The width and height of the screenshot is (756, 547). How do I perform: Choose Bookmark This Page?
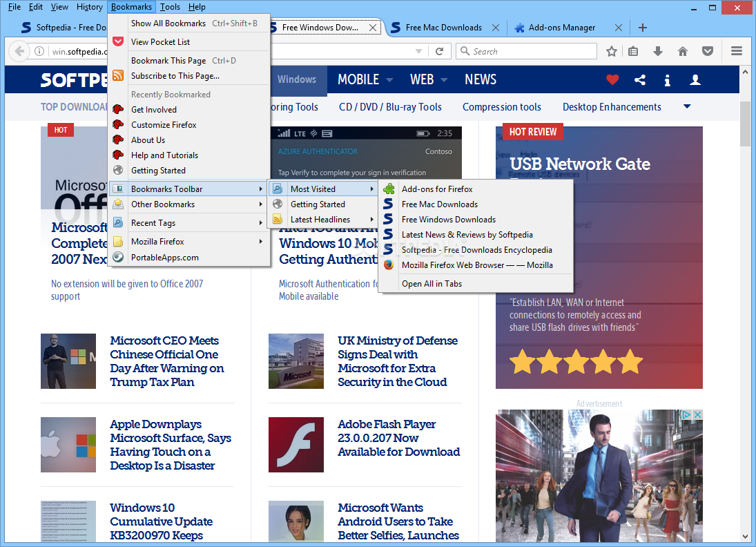tap(189, 60)
